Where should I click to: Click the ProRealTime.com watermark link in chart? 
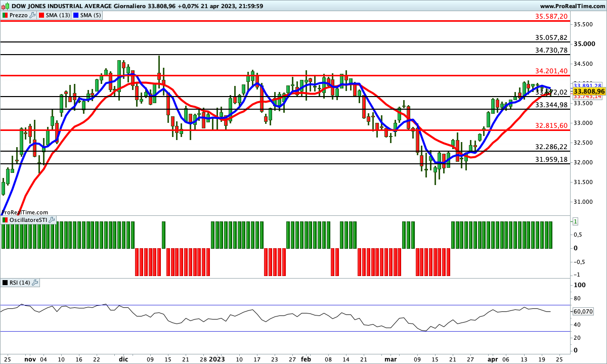(x=24, y=213)
